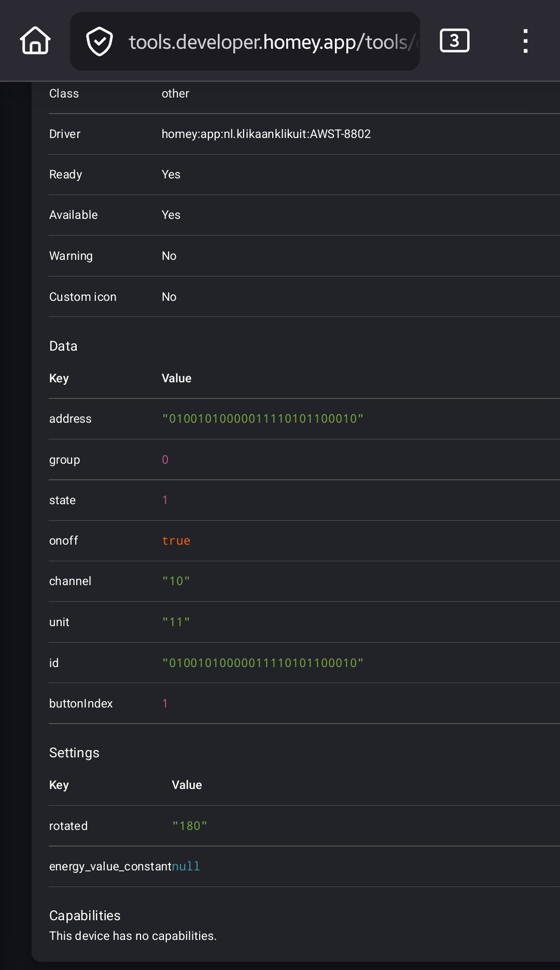Select the id row's binary string value
This screenshot has height=970, width=560.
coord(262,663)
